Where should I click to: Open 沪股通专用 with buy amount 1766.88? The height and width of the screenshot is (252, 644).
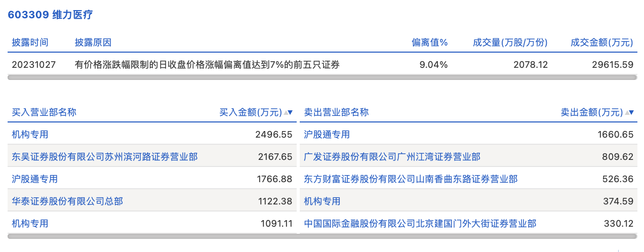coord(34,179)
